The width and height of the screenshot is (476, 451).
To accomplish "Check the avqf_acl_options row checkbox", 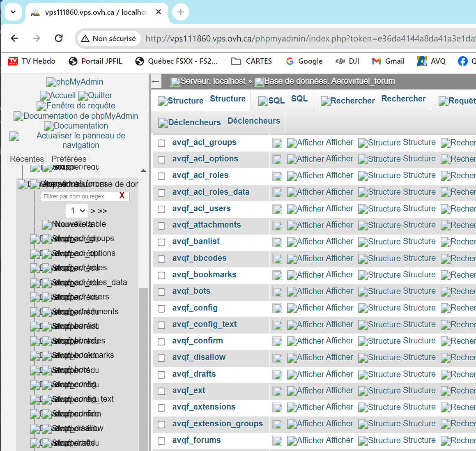I will pos(161,159).
